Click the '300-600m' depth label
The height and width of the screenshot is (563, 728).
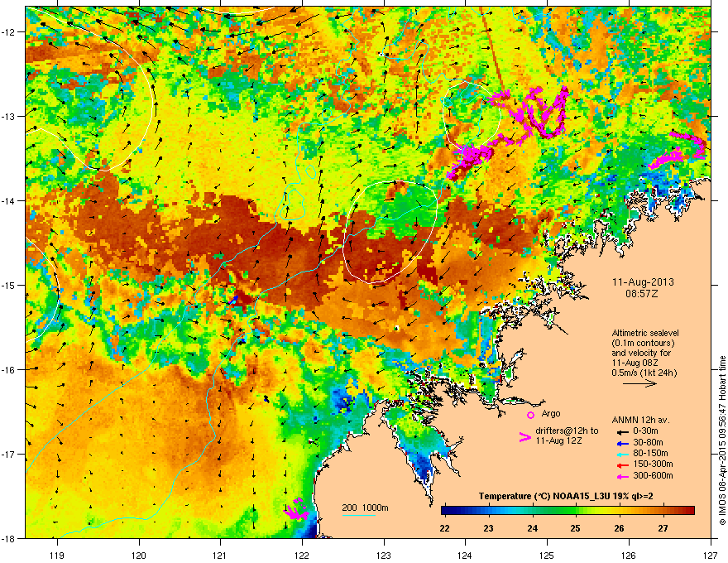(x=653, y=476)
